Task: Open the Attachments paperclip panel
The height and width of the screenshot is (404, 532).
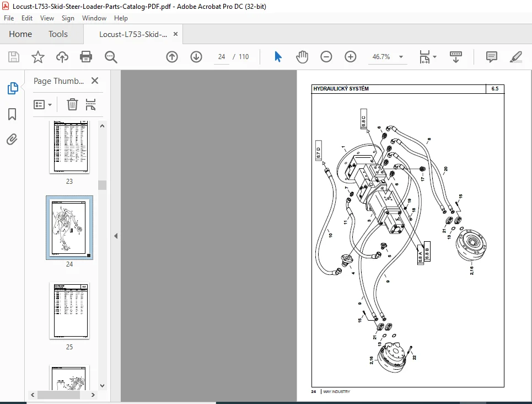Action: [x=12, y=139]
